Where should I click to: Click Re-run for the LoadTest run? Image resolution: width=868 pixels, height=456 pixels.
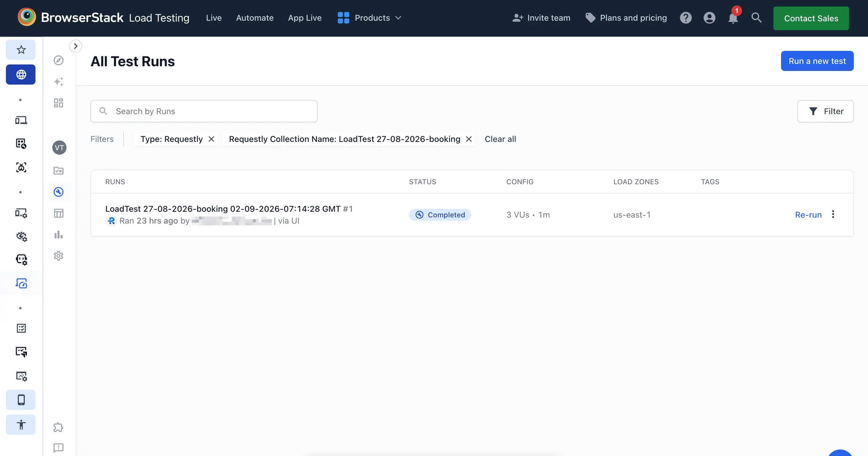click(x=808, y=215)
